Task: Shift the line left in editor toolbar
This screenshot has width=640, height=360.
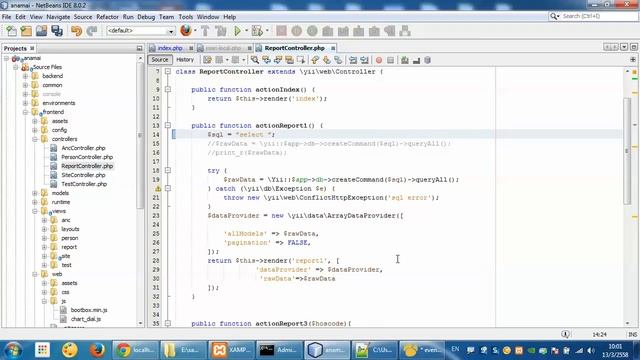Action: pyautogui.click(x=353, y=60)
